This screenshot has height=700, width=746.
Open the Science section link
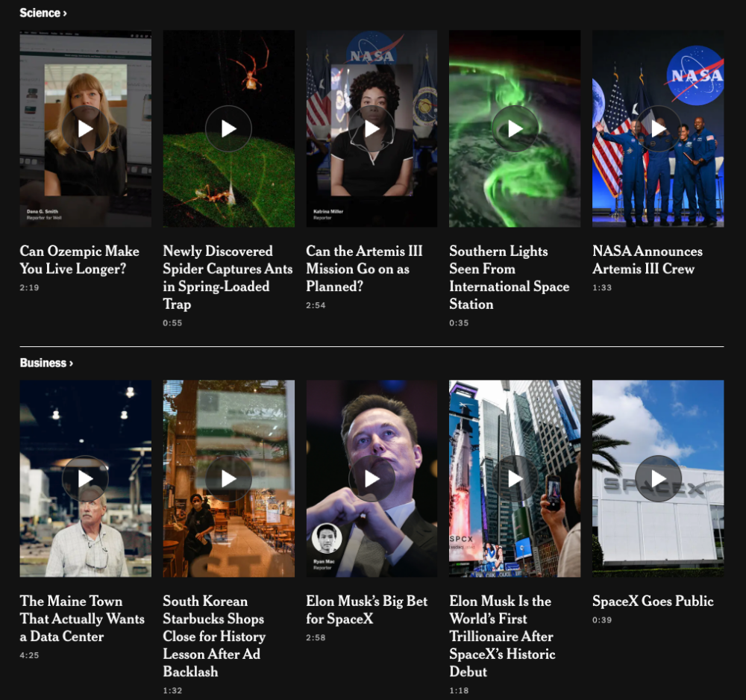43,13
